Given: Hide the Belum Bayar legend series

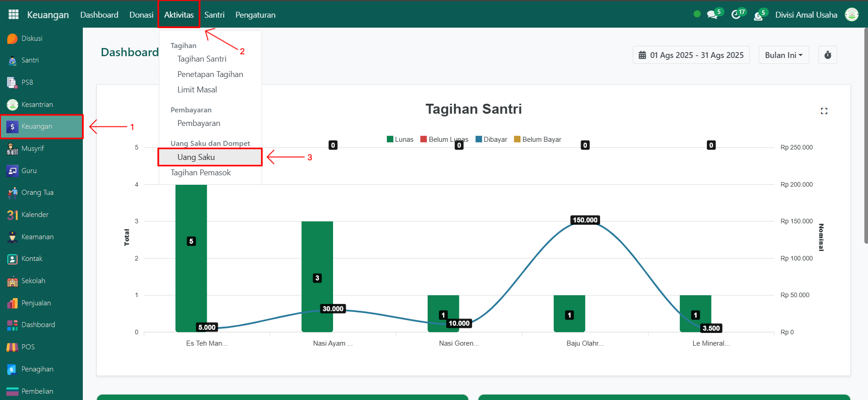Looking at the screenshot, I should click(538, 140).
